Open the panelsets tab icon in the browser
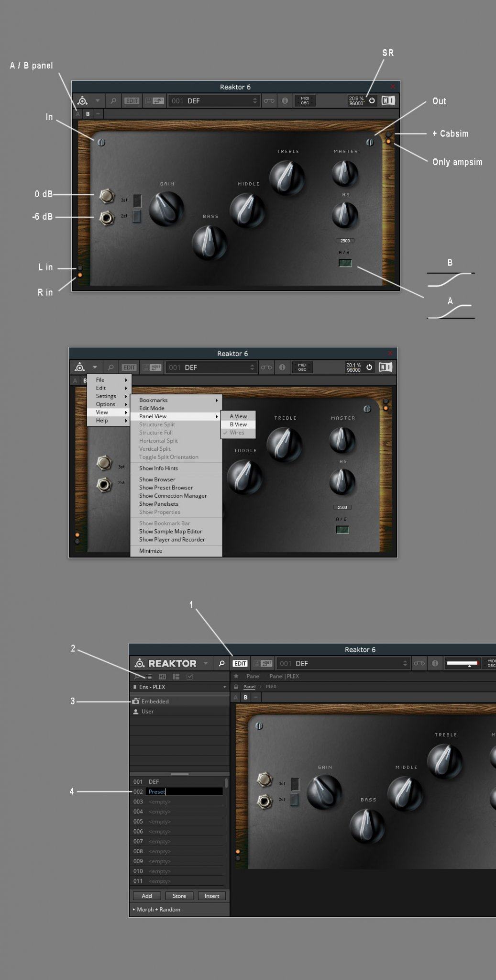The height and width of the screenshot is (980, 496). pos(176,677)
